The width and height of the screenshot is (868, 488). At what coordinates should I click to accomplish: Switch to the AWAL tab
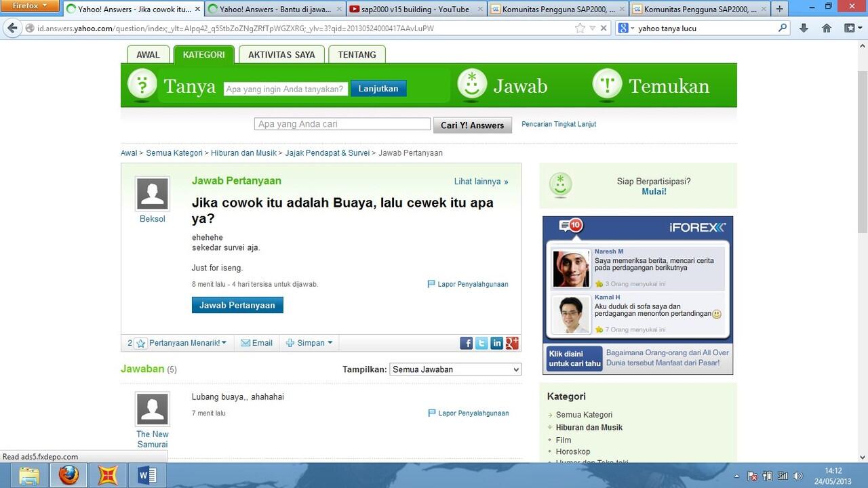tap(149, 54)
